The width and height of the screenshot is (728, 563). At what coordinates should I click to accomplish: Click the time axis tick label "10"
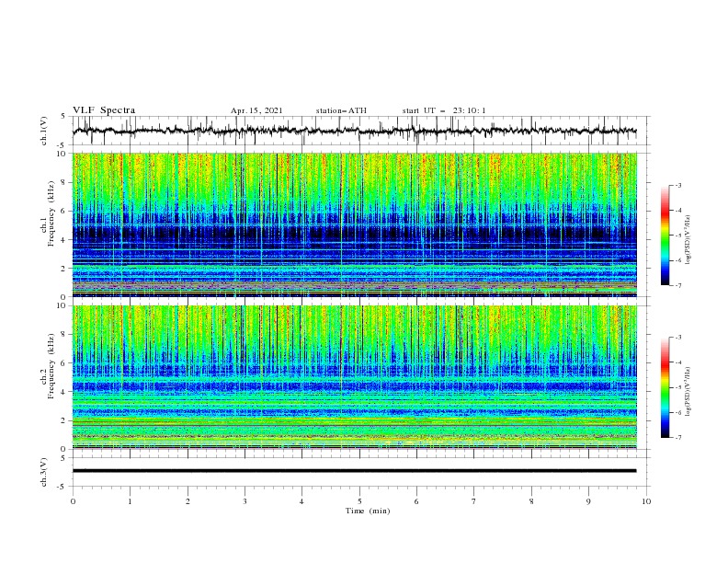tap(646, 501)
